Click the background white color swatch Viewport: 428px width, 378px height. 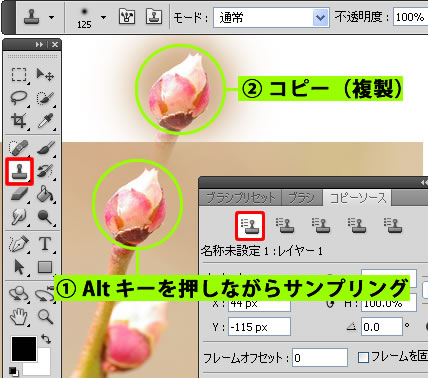(x=43, y=367)
